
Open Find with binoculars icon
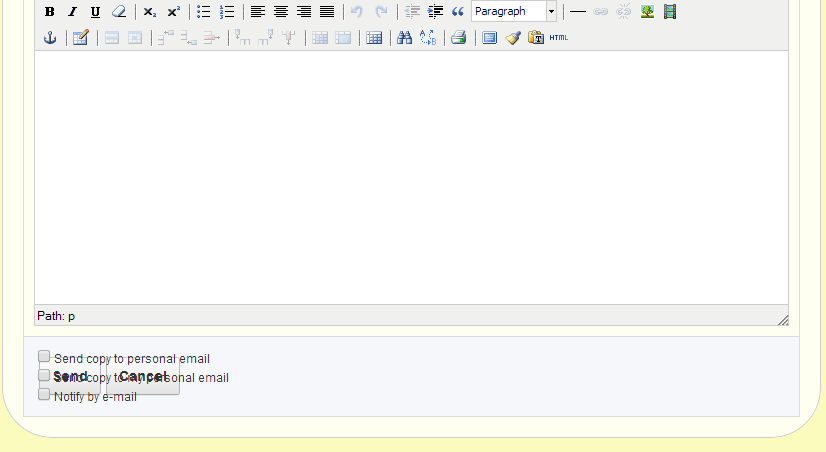(x=405, y=37)
